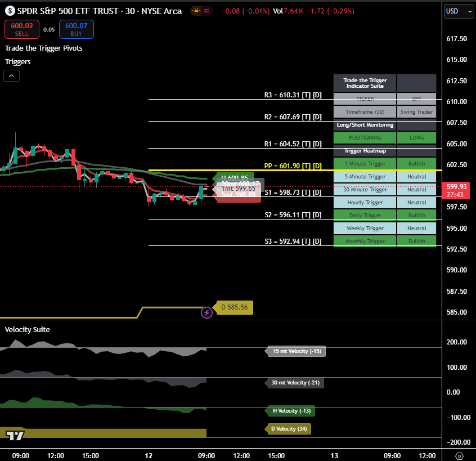Select the Triggers indicator title
The image size is (476, 461).
(x=17, y=62)
